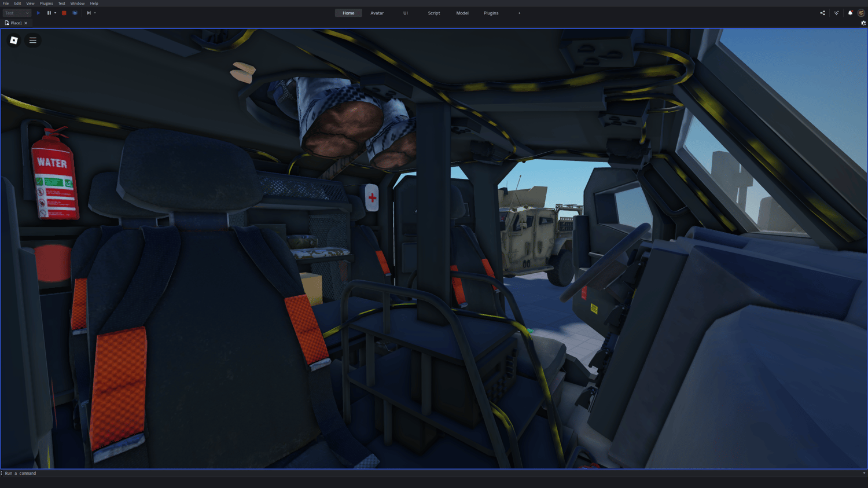Open the user account avatar

[x=861, y=13]
